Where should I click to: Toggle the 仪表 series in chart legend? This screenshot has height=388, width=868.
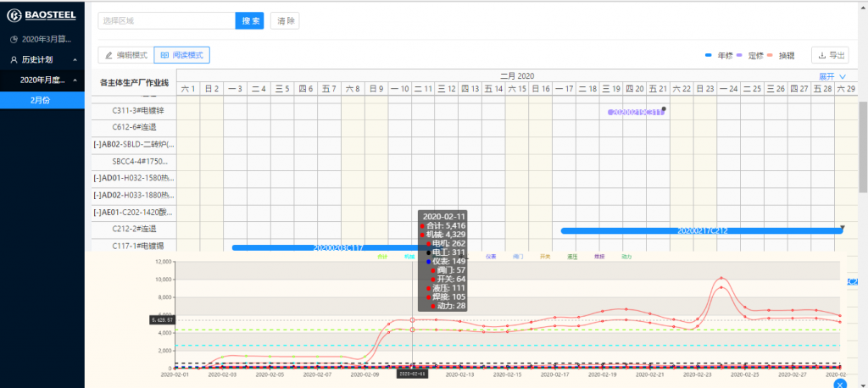491,257
